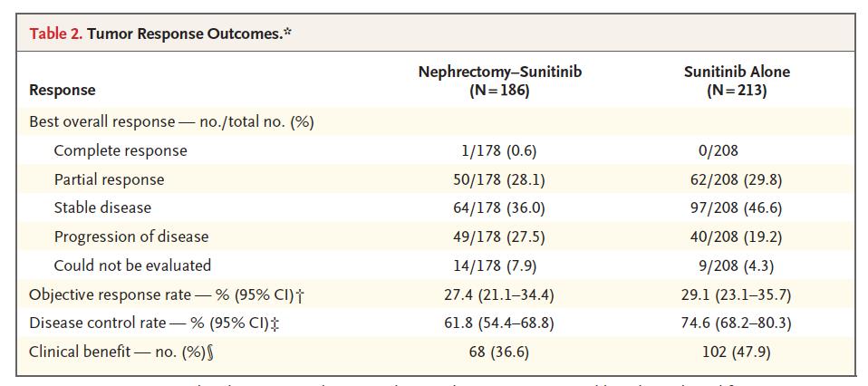This screenshot has width=868, height=386.
Task: Click the 102 (47.9) clinical benefit value
Action: click(736, 352)
